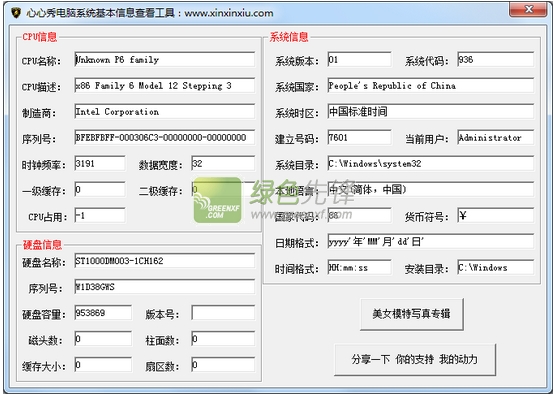Image resolution: width=553 pixels, height=396 pixels.
Task: Click the 数据宽度 field showing 32
Action: (x=223, y=164)
